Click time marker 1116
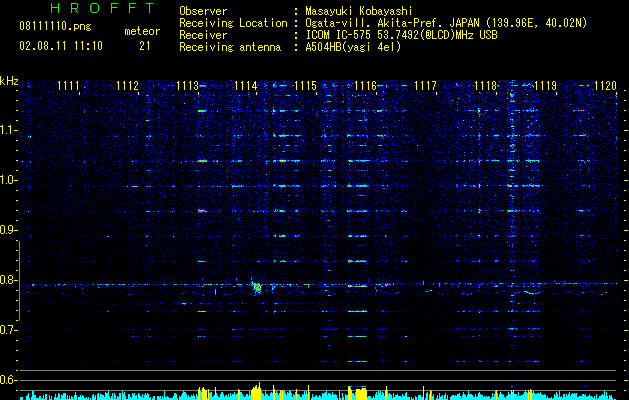629x400 pixels. click(365, 86)
